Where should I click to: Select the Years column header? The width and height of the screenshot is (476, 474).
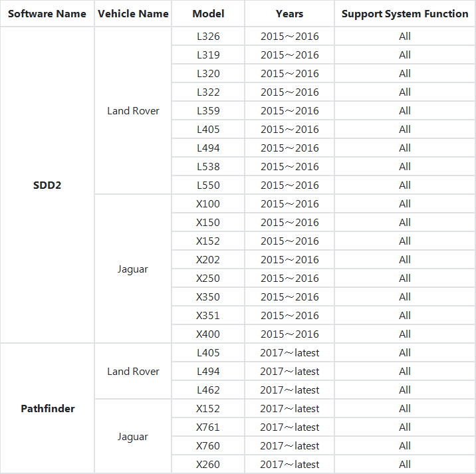pyautogui.click(x=289, y=13)
